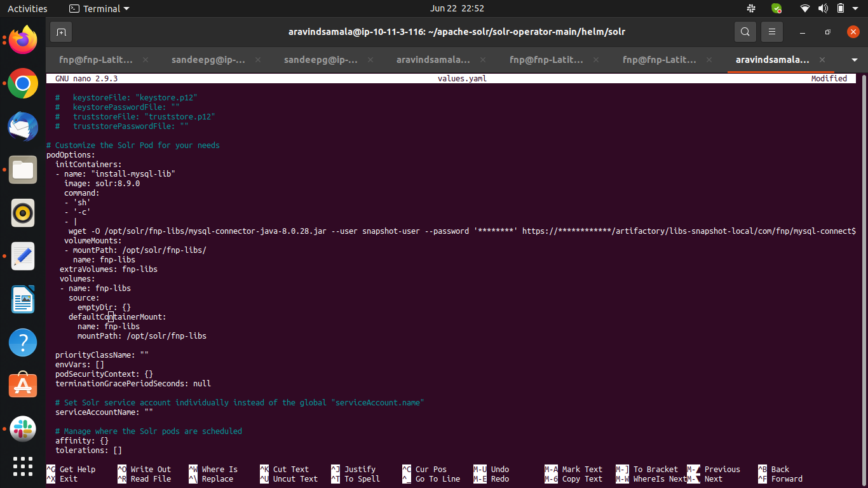Open the Files file manager
Viewport: 868px width, 488px height.
point(22,170)
